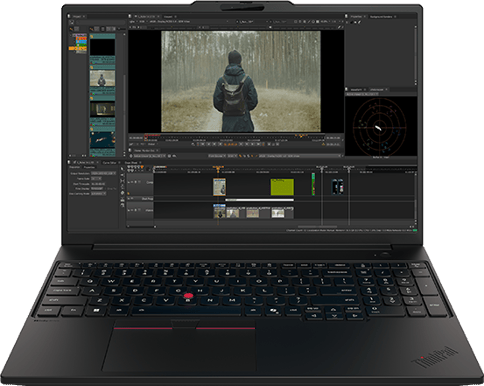Open the viewer channel layer dropdown at top-left
This screenshot has height=386, width=484.
point(133,22)
